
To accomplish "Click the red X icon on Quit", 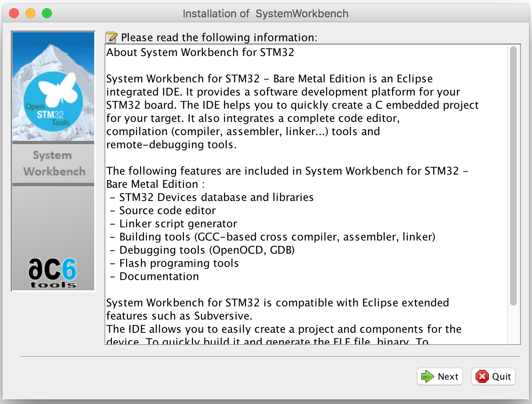I will click(x=482, y=376).
